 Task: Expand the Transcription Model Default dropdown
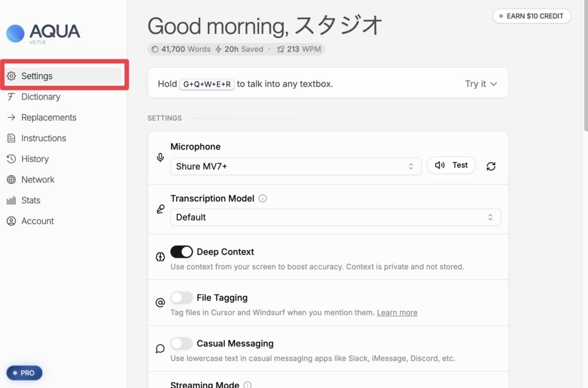click(x=335, y=217)
